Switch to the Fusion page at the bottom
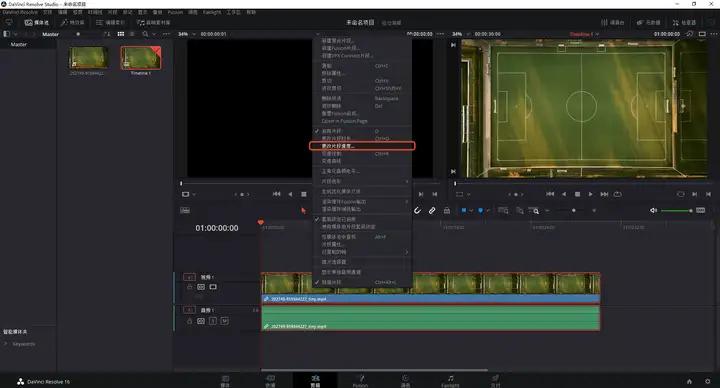The width and height of the screenshot is (720, 388). click(360, 381)
